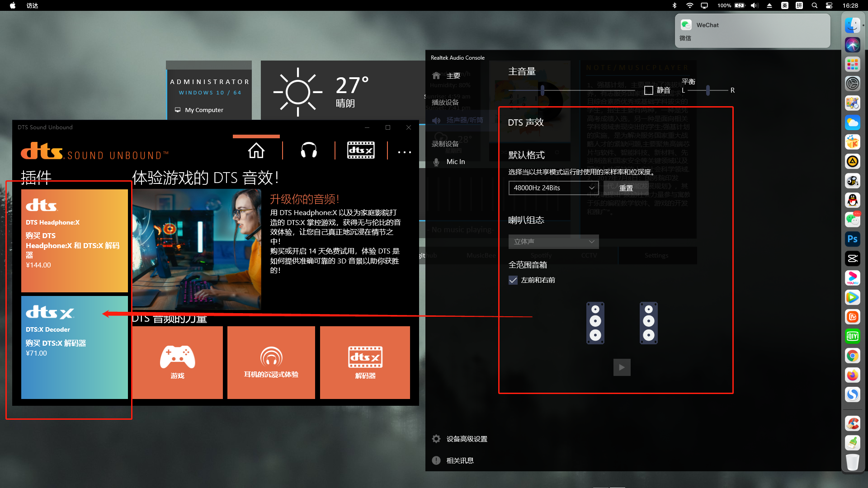The image size is (868, 488).
Task: Click the 拼 input method icon
Action: pyautogui.click(x=799, y=5)
